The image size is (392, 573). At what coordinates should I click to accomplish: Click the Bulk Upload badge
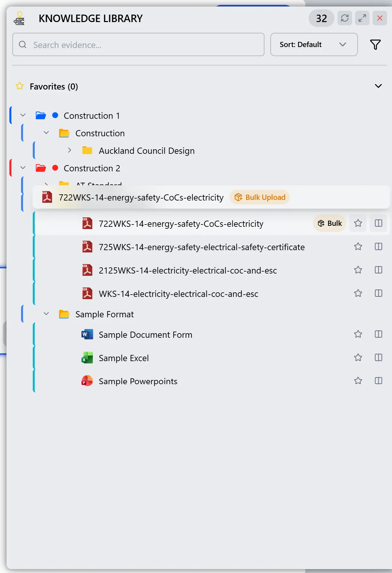click(260, 197)
